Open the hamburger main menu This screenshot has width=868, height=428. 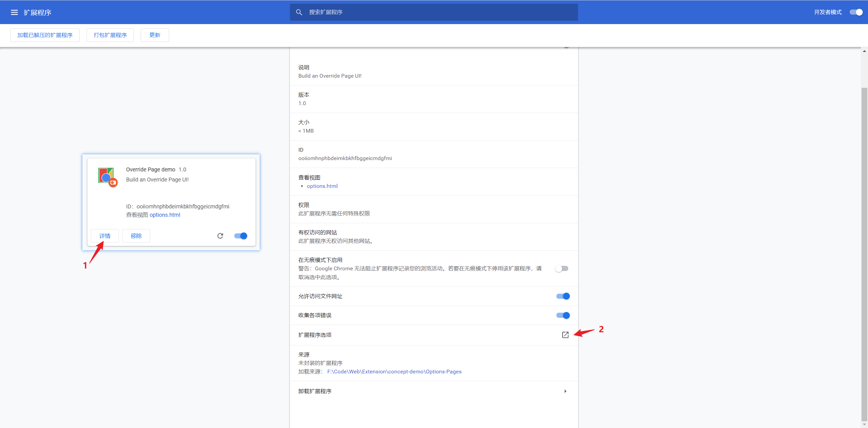[14, 13]
